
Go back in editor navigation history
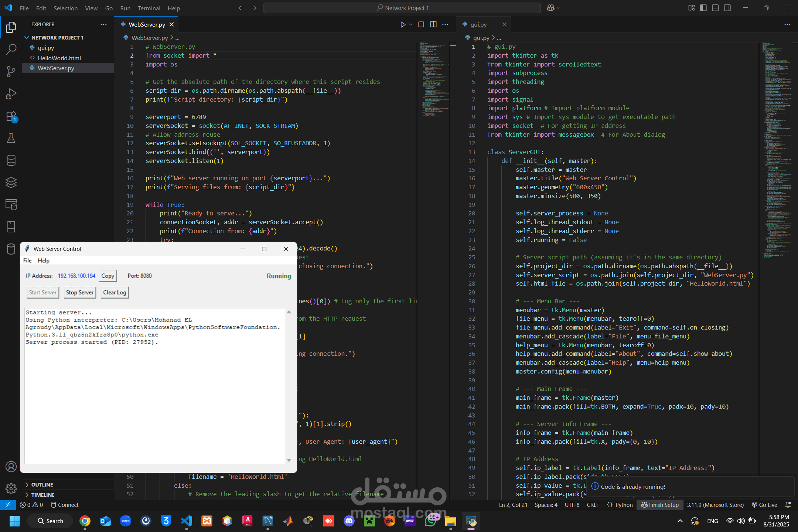(241, 8)
